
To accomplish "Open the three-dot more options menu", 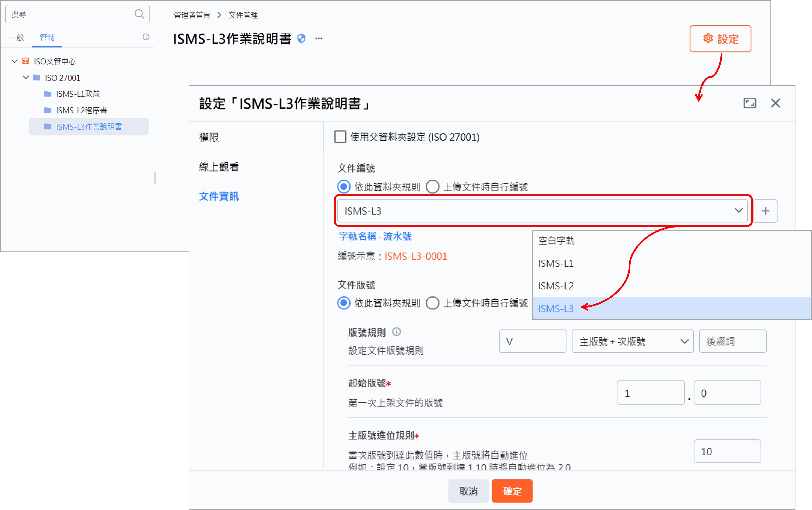I will [x=319, y=39].
